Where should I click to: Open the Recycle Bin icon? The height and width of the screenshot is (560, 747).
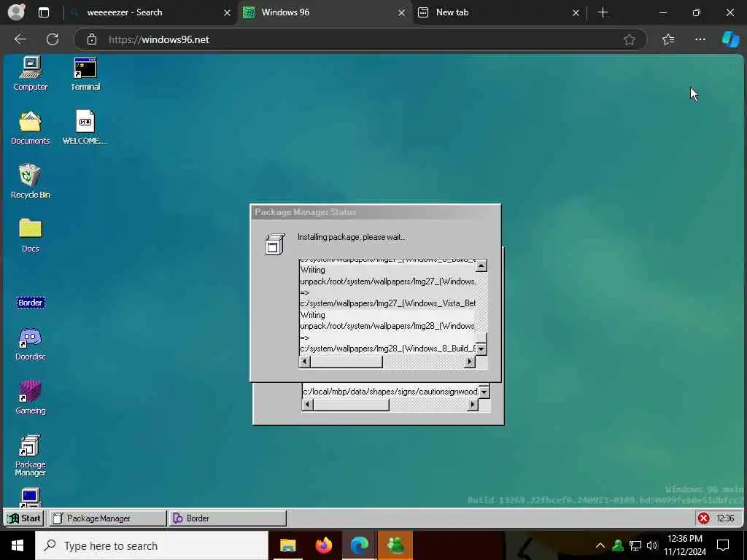click(31, 181)
